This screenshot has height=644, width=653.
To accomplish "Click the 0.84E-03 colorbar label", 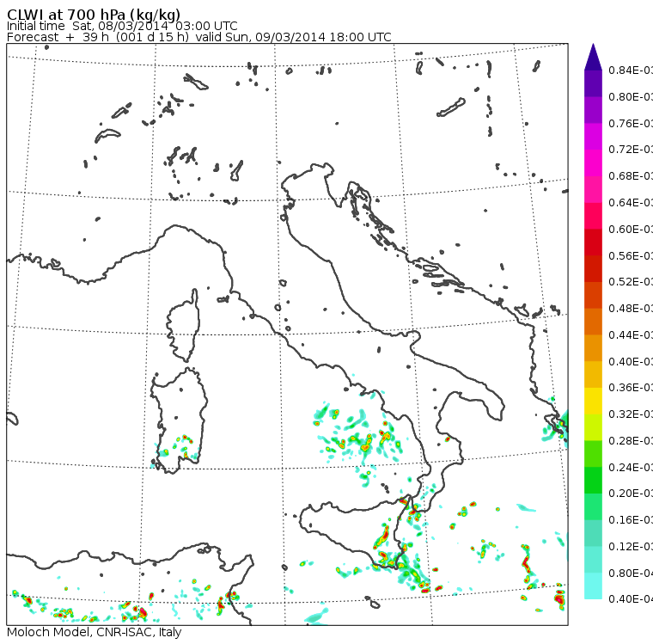I will pos(631,71).
